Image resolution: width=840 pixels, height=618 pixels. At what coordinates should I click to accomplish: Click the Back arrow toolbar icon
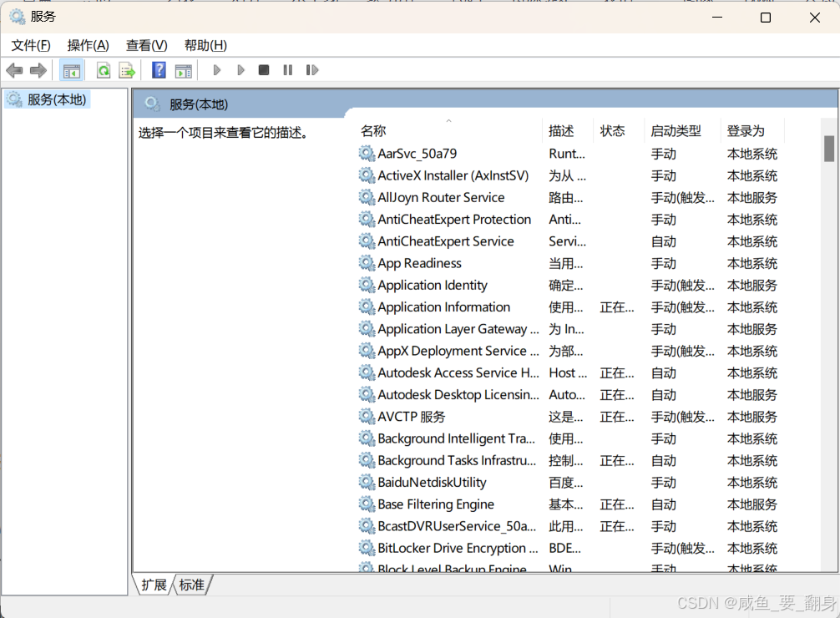coord(14,70)
